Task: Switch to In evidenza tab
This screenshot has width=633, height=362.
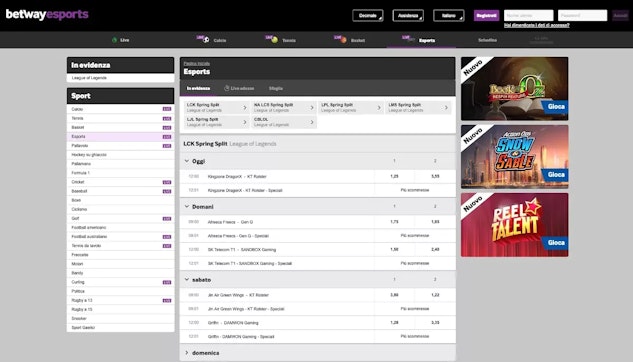Action: click(x=198, y=88)
